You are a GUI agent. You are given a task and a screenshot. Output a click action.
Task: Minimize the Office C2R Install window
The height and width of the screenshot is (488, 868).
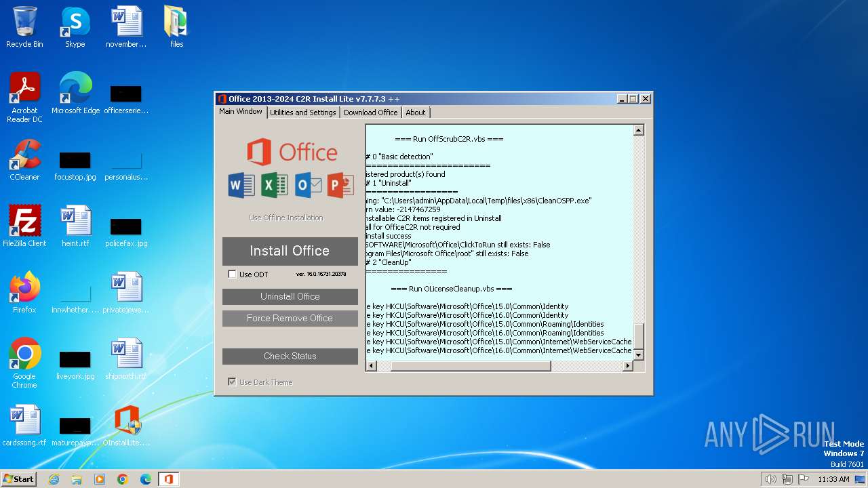tap(623, 99)
